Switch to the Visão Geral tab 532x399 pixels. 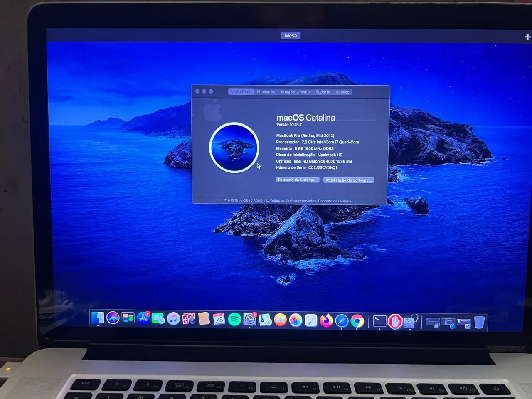241,91
